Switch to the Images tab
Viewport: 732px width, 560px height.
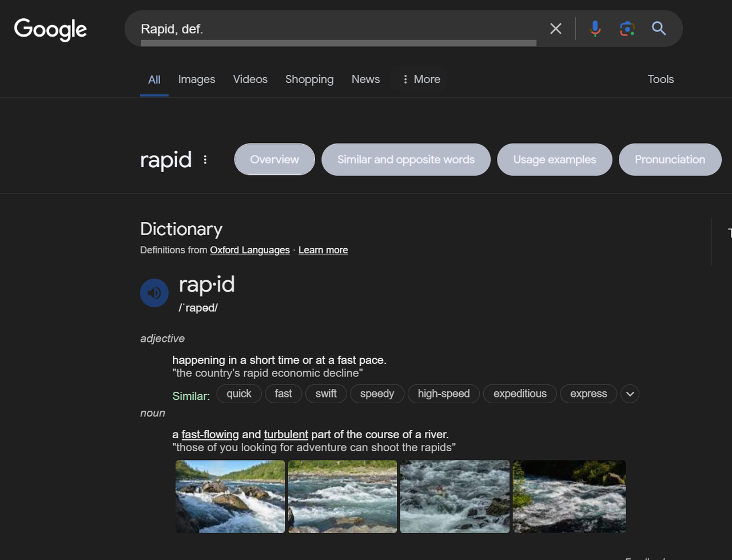click(196, 80)
